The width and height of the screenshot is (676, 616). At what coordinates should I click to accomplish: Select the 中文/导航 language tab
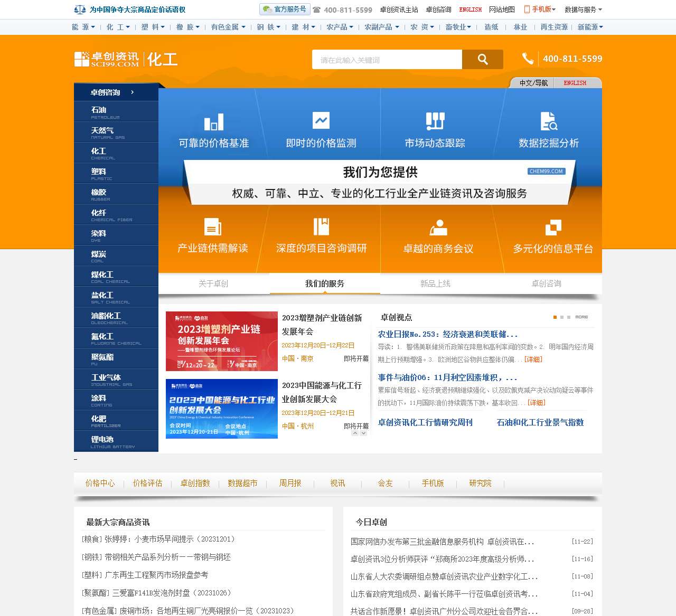coord(533,83)
